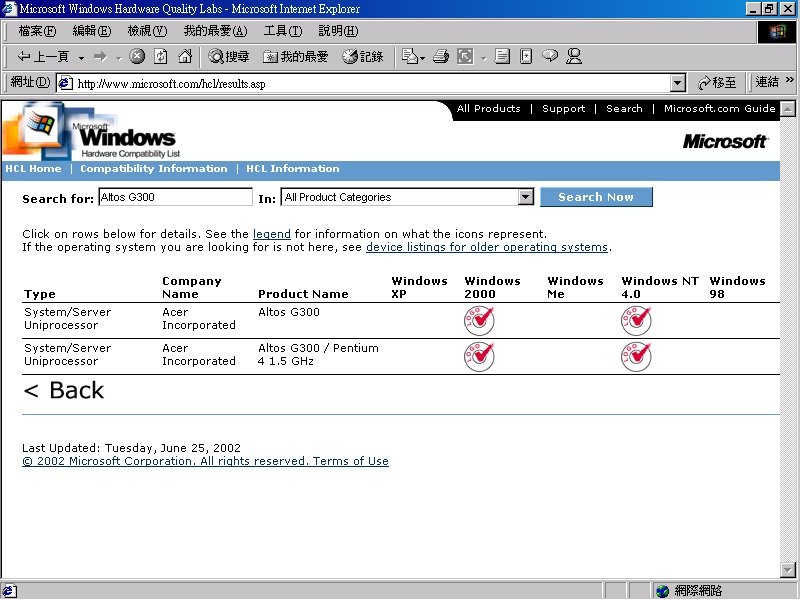Screen dimensions: 800x600
Task: Open the 編輯(E) menu
Action: click(91, 31)
